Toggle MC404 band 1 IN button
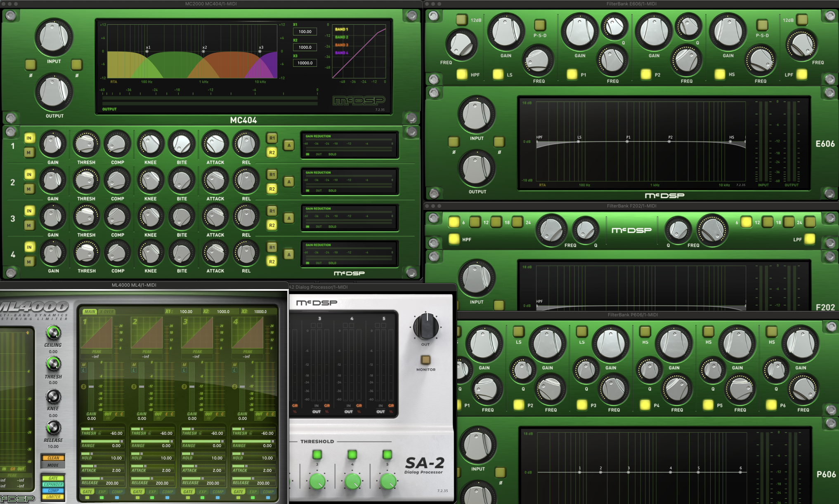 pos(29,138)
